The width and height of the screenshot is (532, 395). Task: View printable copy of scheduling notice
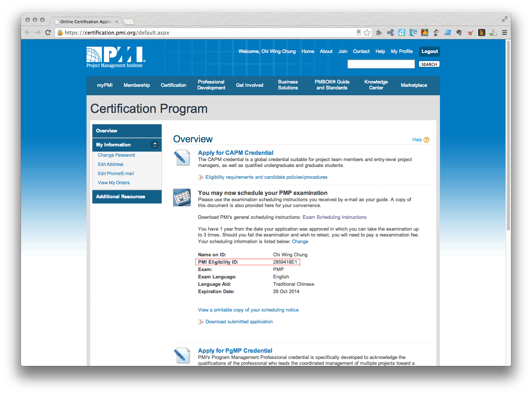[249, 310]
